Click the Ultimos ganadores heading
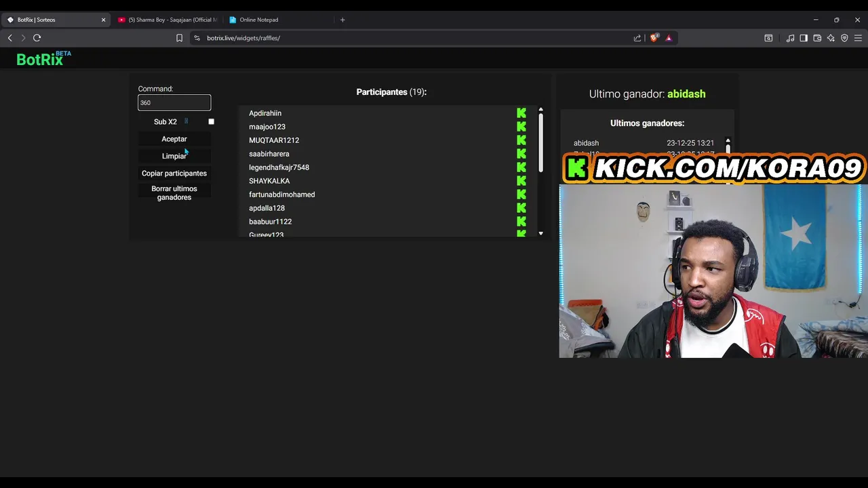 click(647, 123)
